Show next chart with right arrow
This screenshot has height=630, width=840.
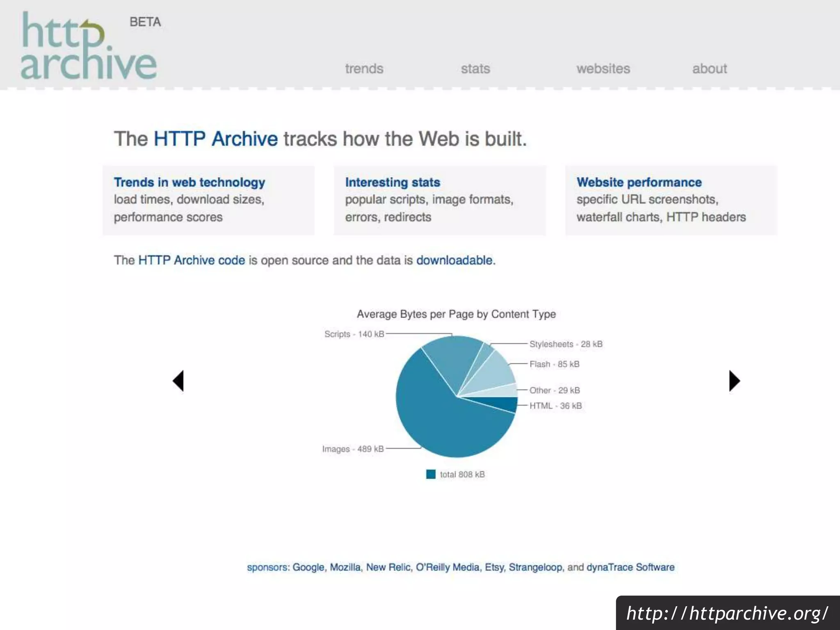734,381
